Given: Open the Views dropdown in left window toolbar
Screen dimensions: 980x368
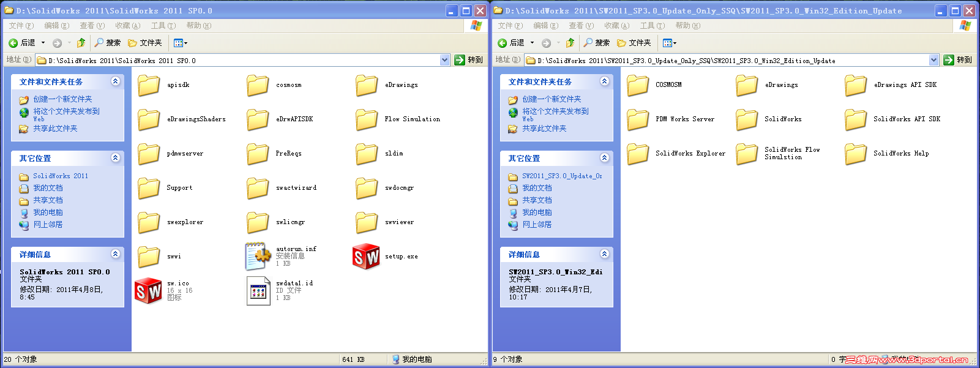Looking at the screenshot, I should click(181, 43).
